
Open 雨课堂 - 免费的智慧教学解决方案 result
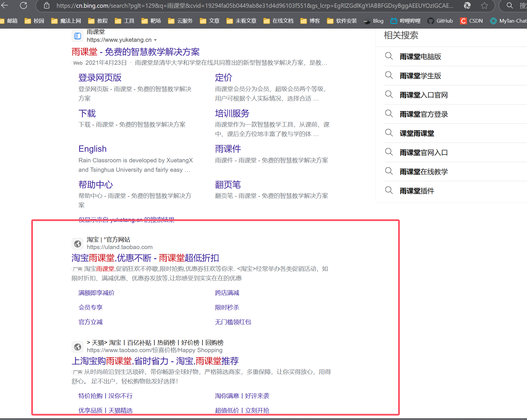[135, 52]
